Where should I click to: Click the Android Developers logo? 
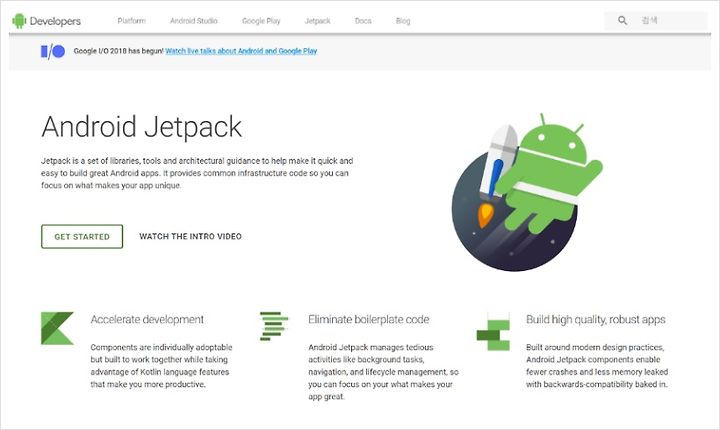tap(46, 21)
